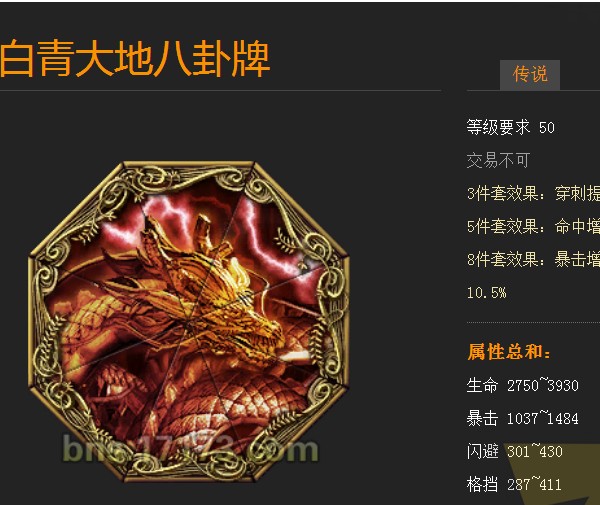Viewport: 600px width, 505px height.
Task: Click the 3件套效果 set bonus line
Action: (x=533, y=194)
